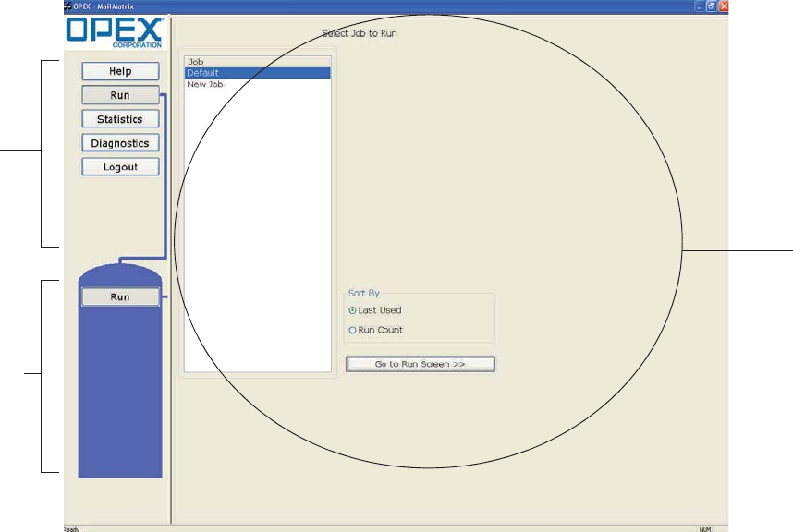Click the Run button inside the blue panel
The height and width of the screenshot is (532, 793).
point(120,297)
